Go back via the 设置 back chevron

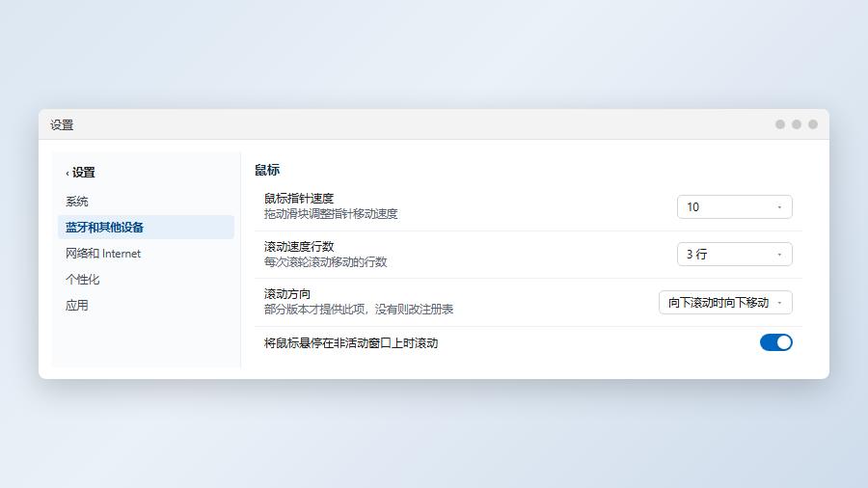(x=80, y=173)
